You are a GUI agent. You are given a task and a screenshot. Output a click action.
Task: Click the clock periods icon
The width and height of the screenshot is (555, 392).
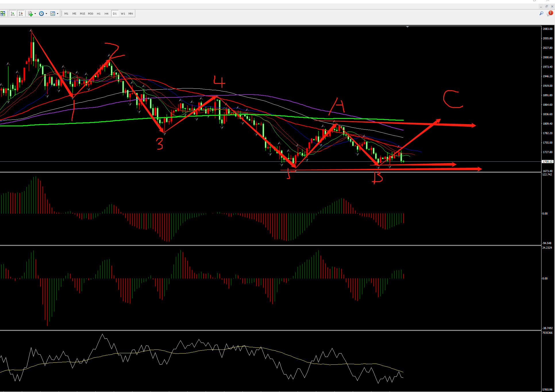coord(41,13)
